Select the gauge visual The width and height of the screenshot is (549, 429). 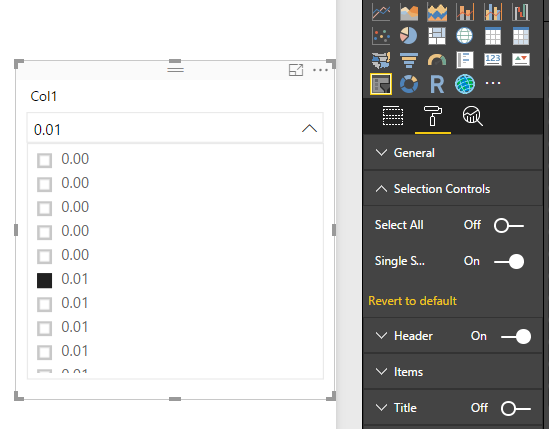click(x=437, y=60)
